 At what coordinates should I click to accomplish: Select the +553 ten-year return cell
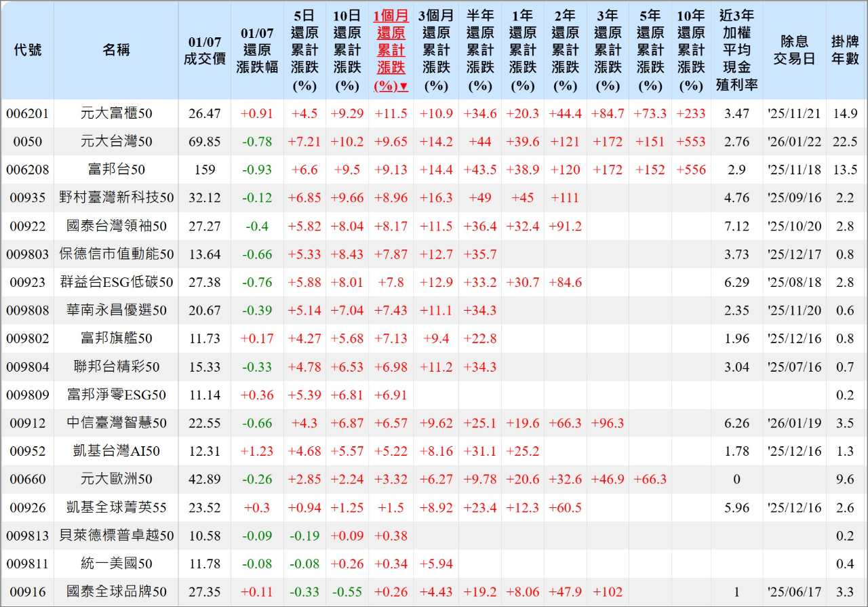click(691, 142)
